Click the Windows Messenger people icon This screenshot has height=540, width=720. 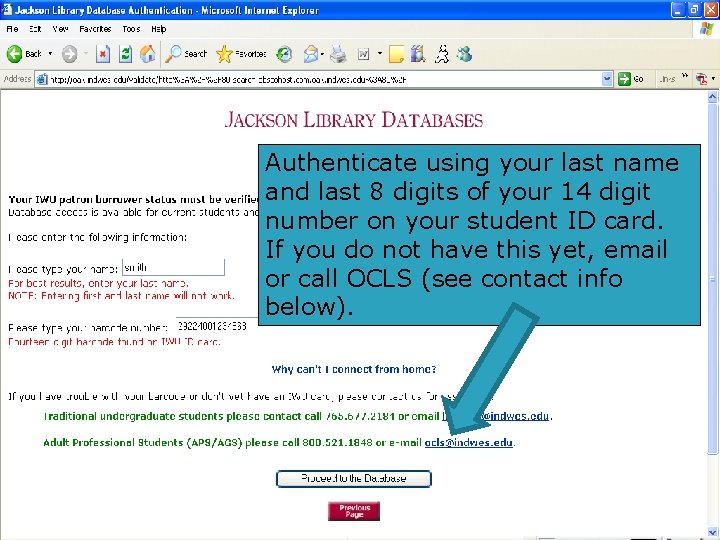[x=464, y=54]
